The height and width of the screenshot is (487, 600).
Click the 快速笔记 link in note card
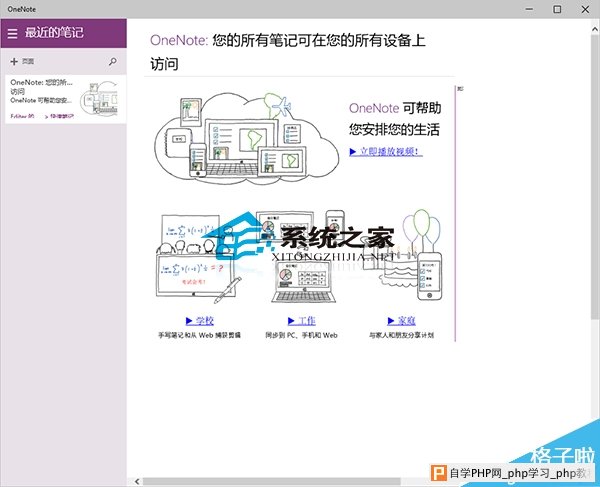pyautogui.click(x=61, y=116)
